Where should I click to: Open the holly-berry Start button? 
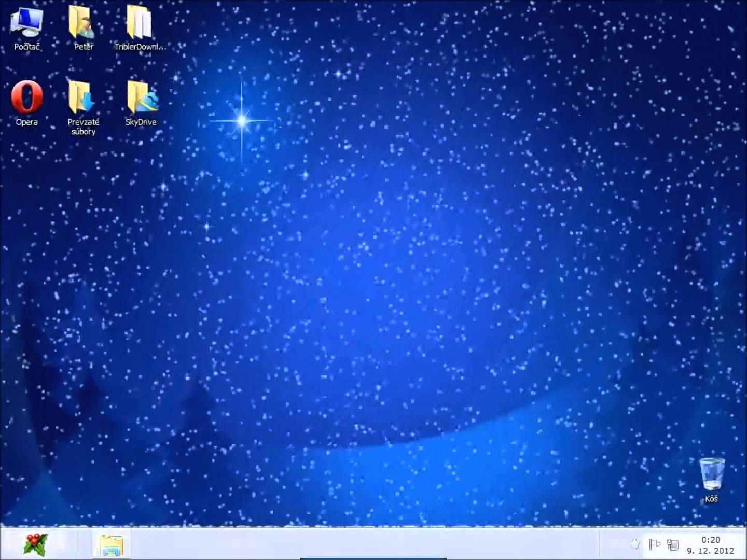pos(35,545)
